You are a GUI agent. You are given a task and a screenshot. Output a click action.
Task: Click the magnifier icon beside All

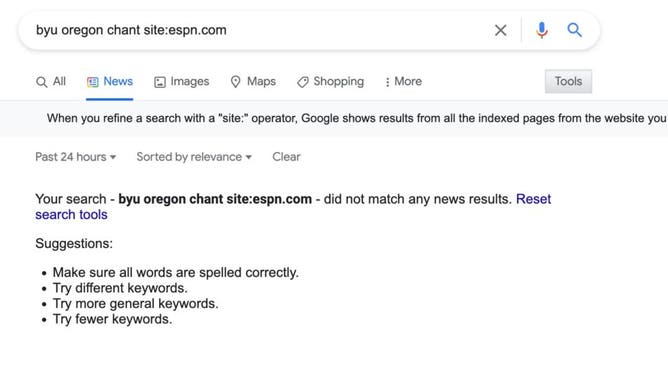[x=41, y=82]
